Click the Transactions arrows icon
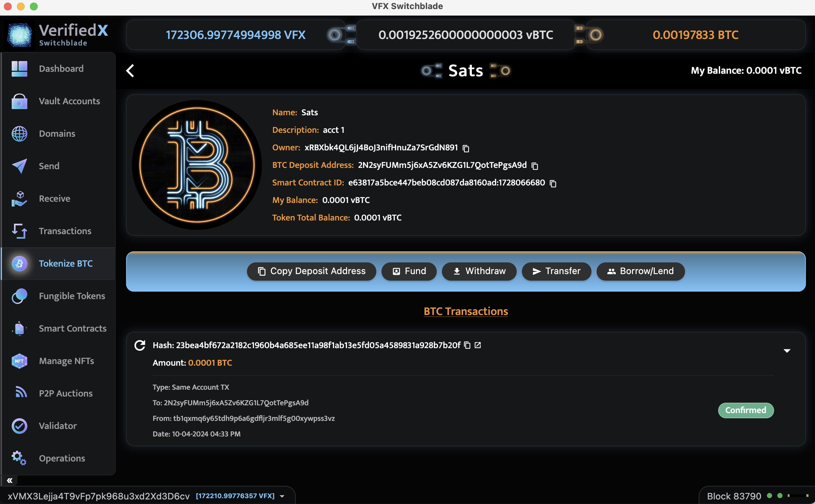Screen dimensions: 815x504 pos(19,231)
